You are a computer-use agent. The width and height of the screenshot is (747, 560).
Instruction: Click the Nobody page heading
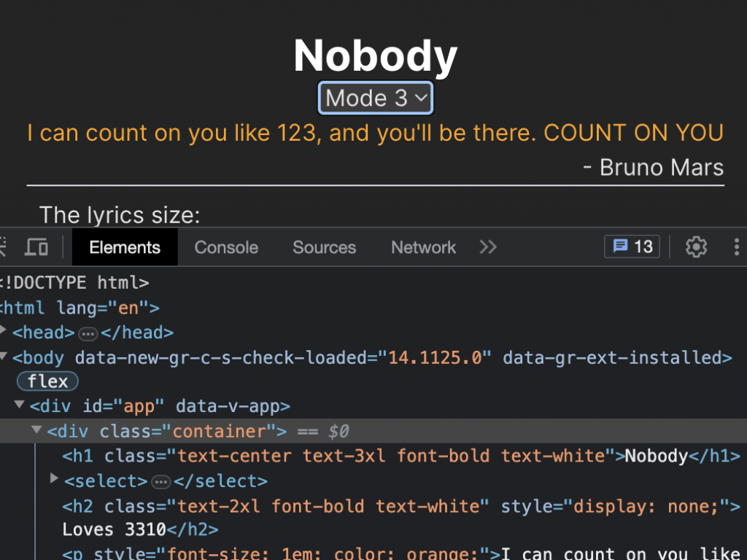coord(376,56)
